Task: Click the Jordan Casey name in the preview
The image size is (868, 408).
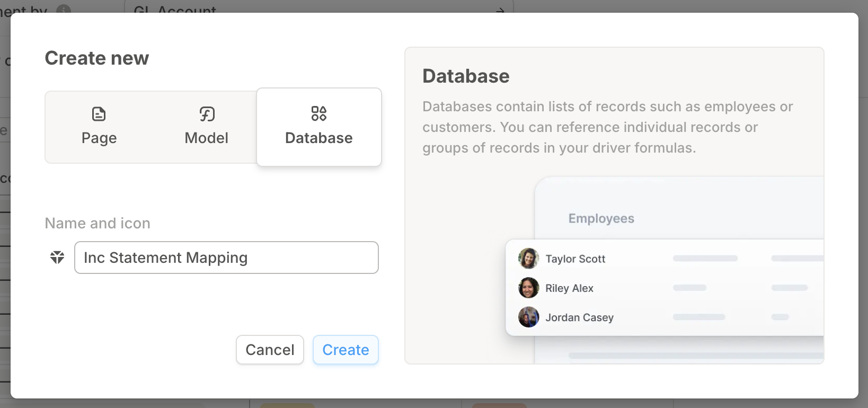Action: coord(579,317)
